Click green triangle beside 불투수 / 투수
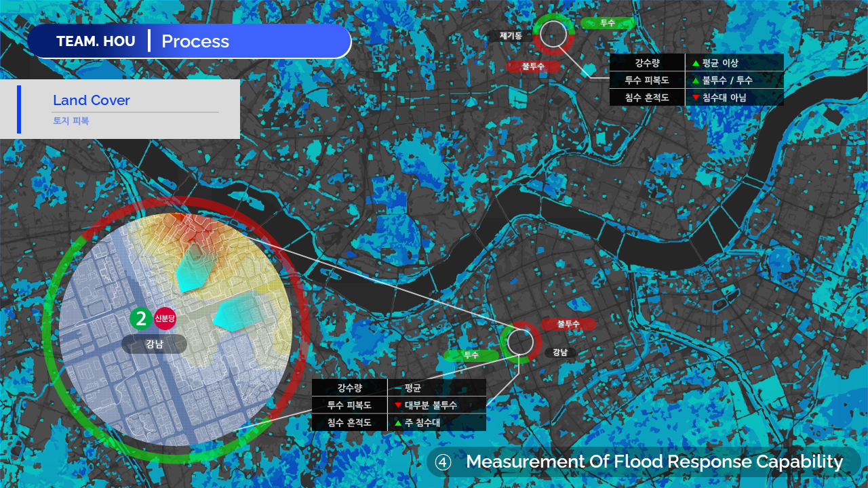868x488 pixels. click(x=695, y=81)
